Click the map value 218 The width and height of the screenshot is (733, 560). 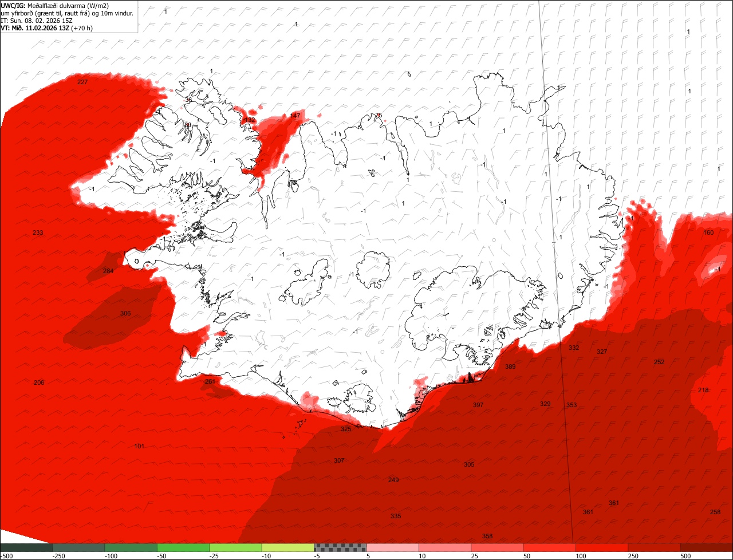pyautogui.click(x=703, y=390)
